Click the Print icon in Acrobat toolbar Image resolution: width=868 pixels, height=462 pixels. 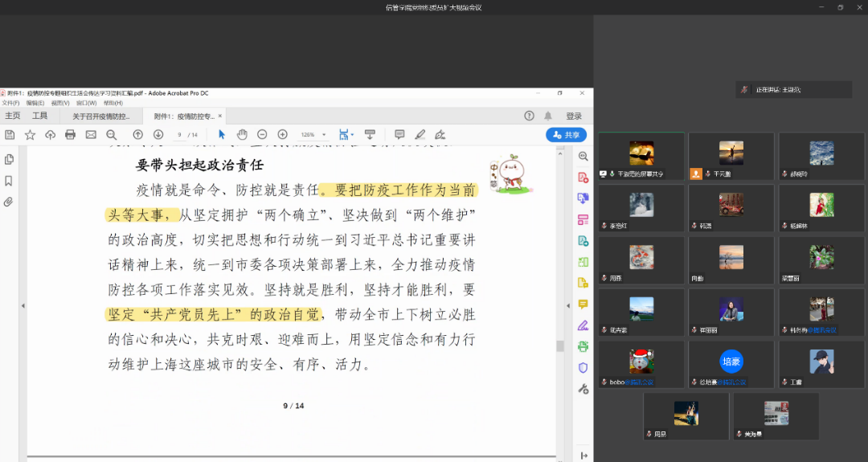70,135
